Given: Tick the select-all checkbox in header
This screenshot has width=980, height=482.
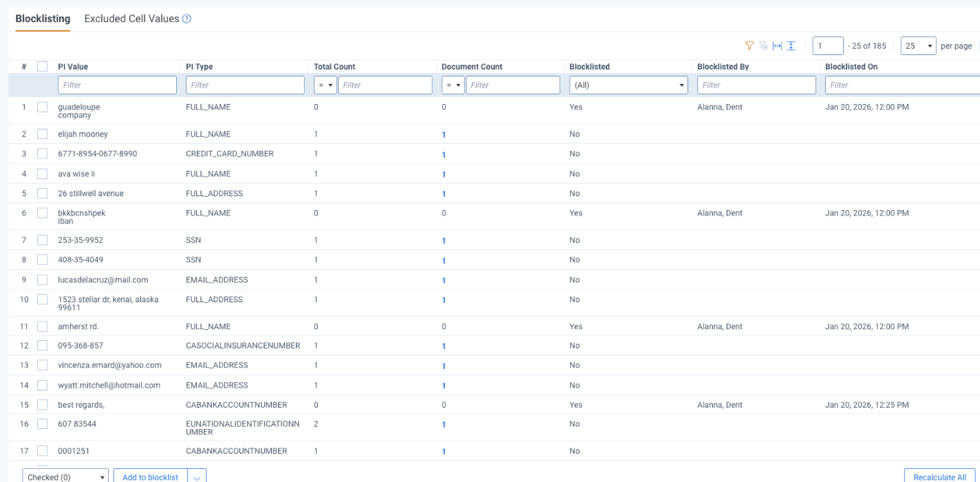Looking at the screenshot, I should [43, 67].
